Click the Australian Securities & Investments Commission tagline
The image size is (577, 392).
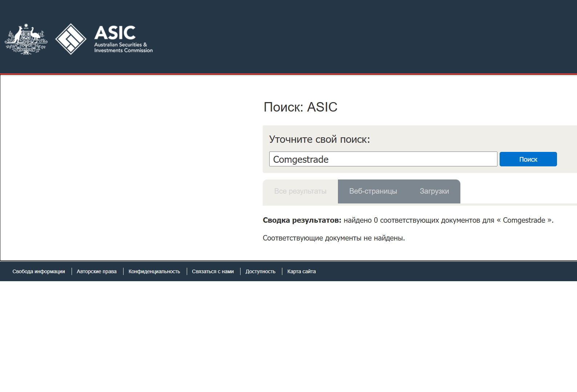pyautogui.click(x=123, y=48)
